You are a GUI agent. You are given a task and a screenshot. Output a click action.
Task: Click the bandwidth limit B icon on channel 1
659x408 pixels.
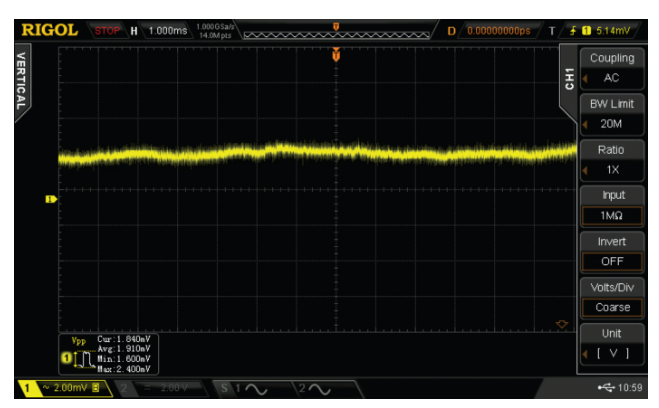pyautogui.click(x=96, y=387)
